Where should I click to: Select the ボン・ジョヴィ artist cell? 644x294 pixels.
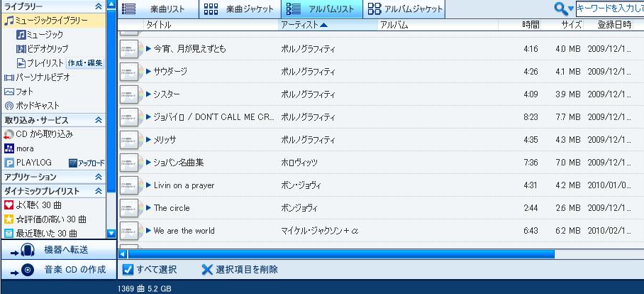click(299, 185)
